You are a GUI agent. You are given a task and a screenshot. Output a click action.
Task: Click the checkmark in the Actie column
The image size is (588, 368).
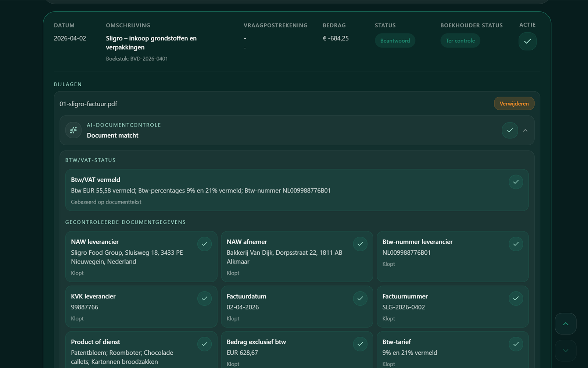(x=527, y=41)
